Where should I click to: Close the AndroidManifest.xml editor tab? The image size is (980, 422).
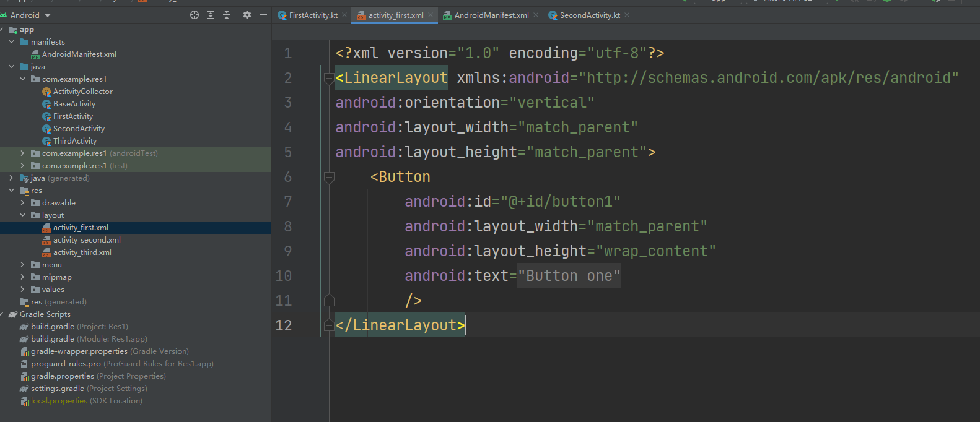click(536, 15)
